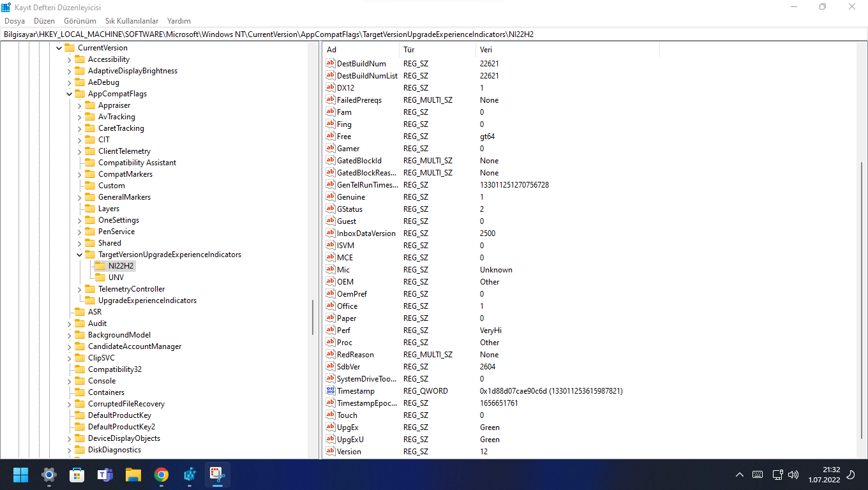Open the clock and date flyout
The height and width of the screenshot is (490, 868).
pos(826,475)
